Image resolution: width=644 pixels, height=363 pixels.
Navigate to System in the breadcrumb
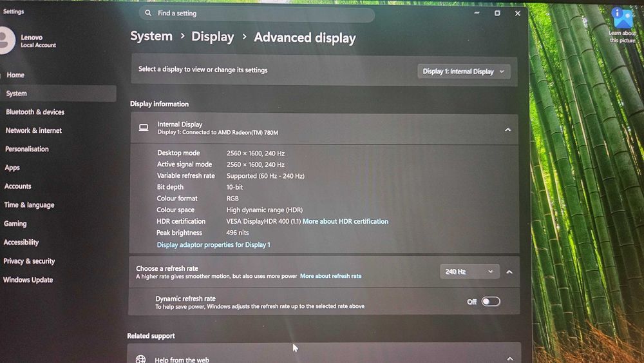coord(151,36)
